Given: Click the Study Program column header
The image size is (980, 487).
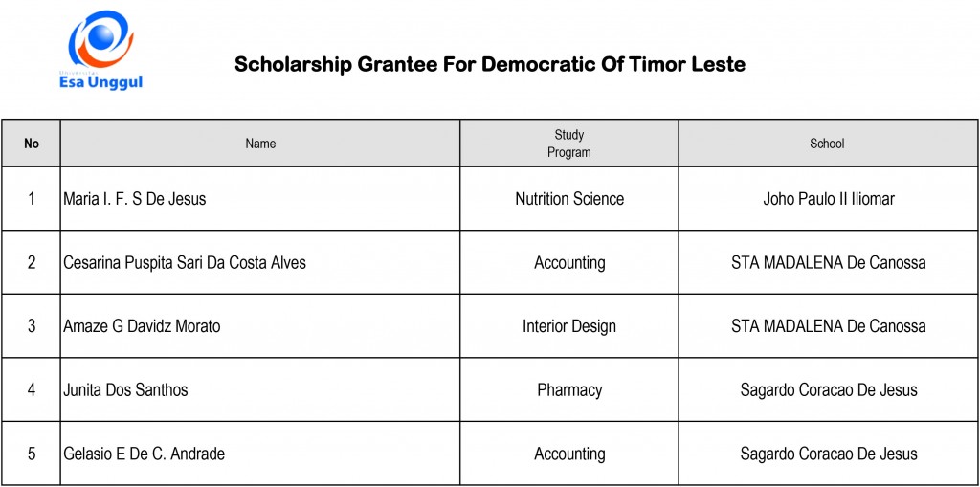Looking at the screenshot, I should [x=569, y=144].
